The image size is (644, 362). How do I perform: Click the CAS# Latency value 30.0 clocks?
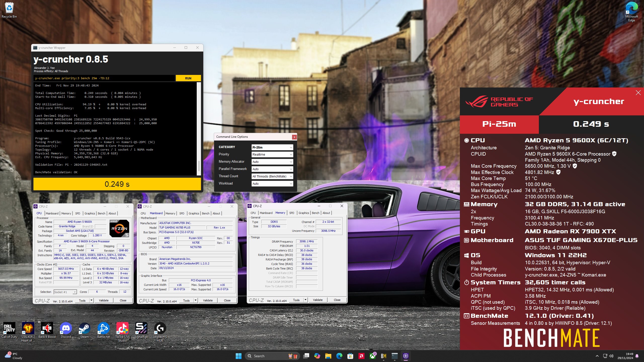(x=307, y=250)
